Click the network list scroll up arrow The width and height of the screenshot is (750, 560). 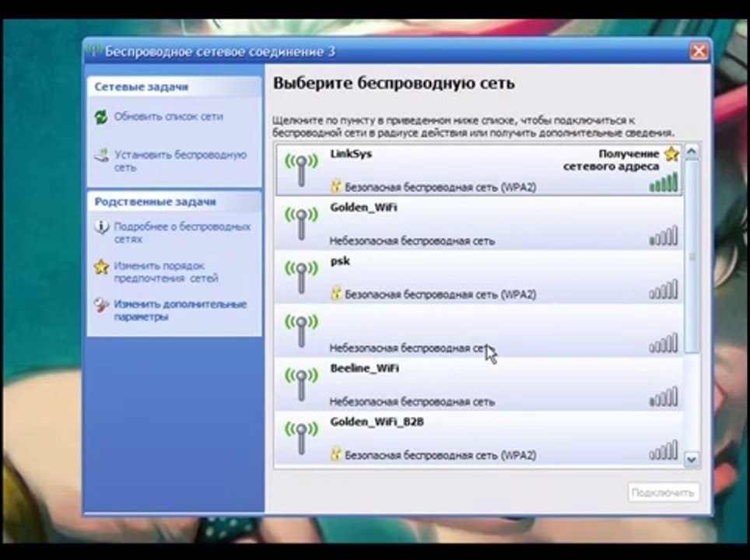click(692, 152)
